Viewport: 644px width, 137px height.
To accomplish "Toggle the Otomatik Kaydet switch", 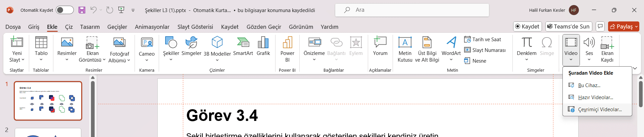I will pyautogui.click(x=65, y=10).
